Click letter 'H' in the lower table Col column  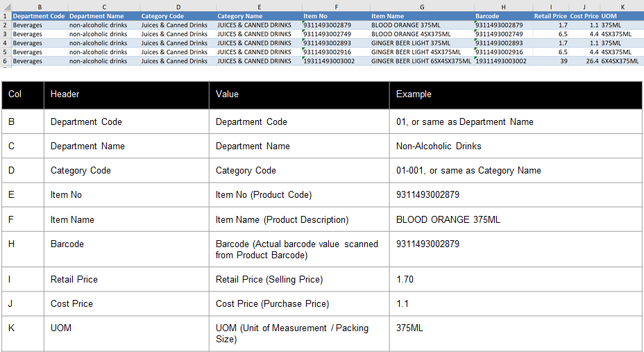click(x=11, y=244)
